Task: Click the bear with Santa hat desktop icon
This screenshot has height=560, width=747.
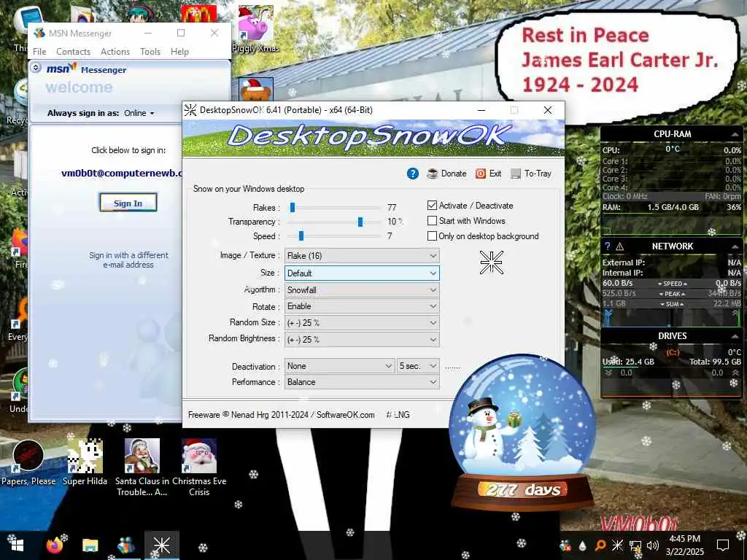Action: click(x=256, y=90)
